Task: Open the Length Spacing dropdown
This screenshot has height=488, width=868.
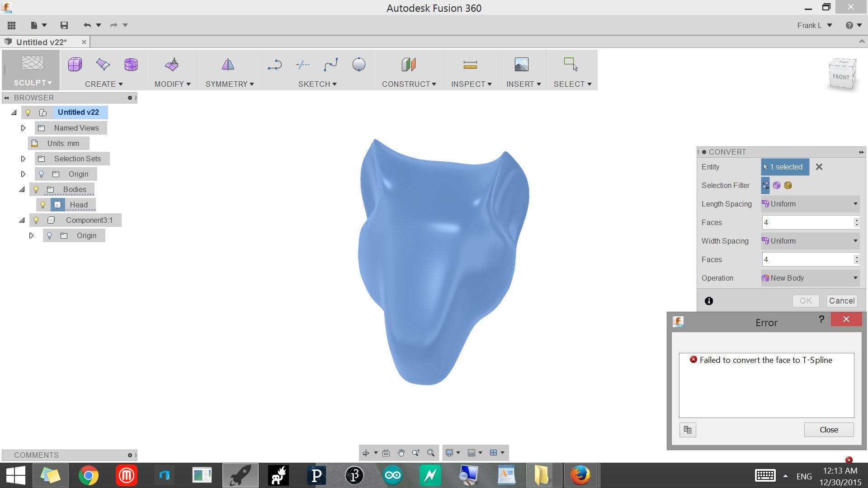Action: click(x=856, y=204)
